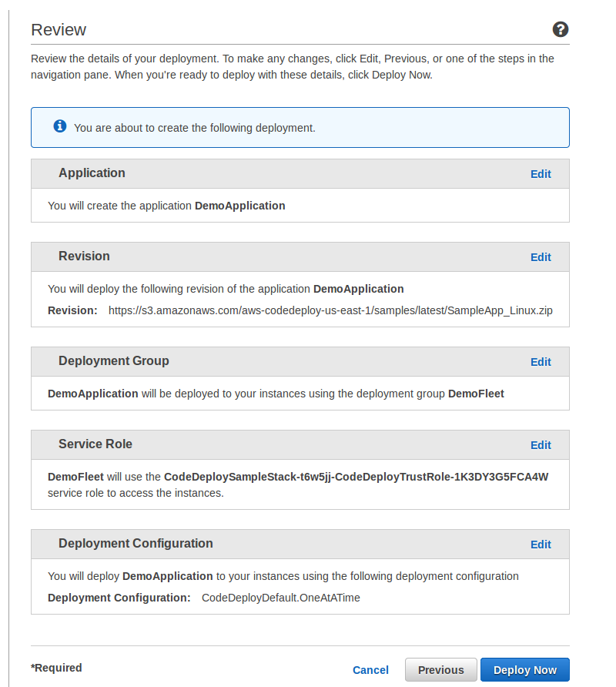
Task: Cancel the deployment wizard
Action: (x=370, y=670)
